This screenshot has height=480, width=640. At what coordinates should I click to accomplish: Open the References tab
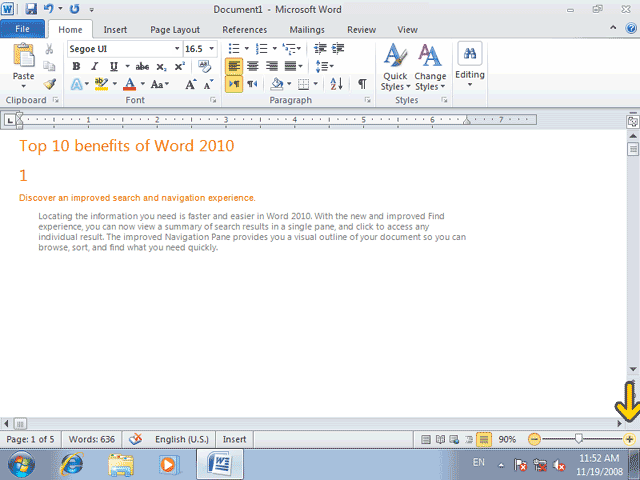click(244, 30)
